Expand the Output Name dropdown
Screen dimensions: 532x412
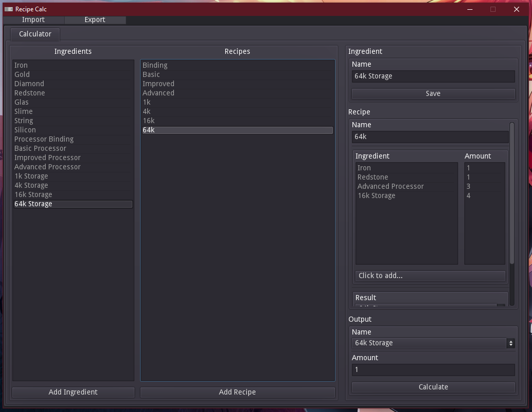coord(433,343)
